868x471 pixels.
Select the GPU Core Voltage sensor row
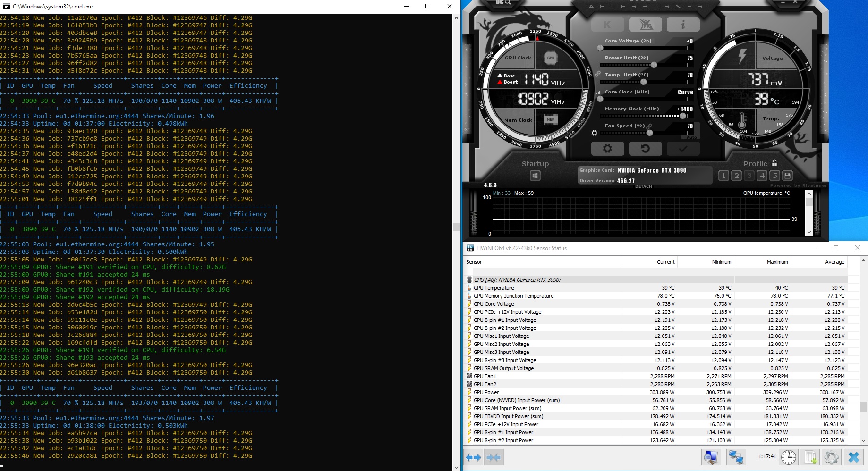[656, 304]
